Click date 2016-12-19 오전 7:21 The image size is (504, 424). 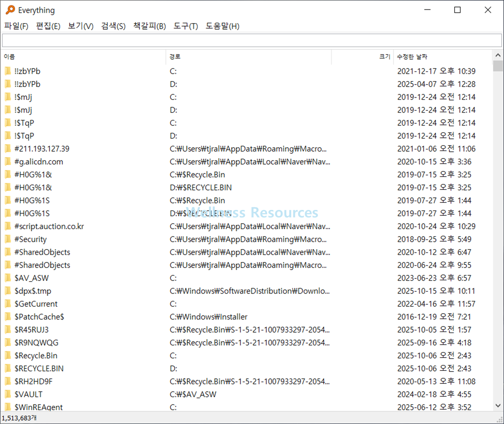click(434, 317)
